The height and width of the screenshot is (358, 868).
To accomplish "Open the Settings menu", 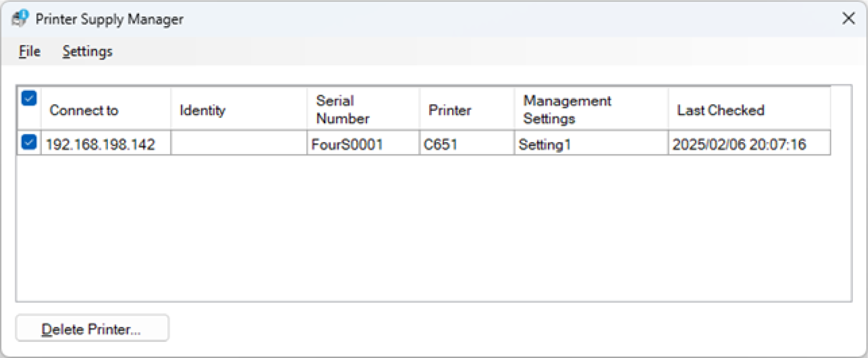I will (x=87, y=51).
